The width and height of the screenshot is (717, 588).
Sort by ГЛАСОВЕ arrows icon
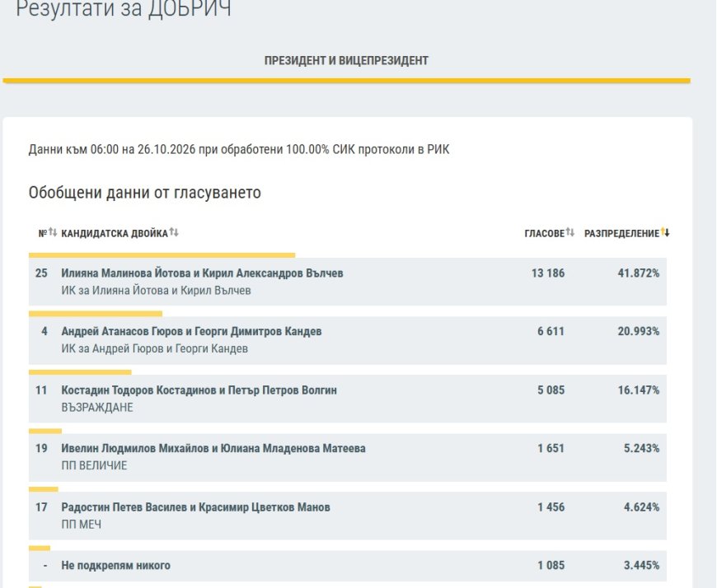click(x=569, y=232)
